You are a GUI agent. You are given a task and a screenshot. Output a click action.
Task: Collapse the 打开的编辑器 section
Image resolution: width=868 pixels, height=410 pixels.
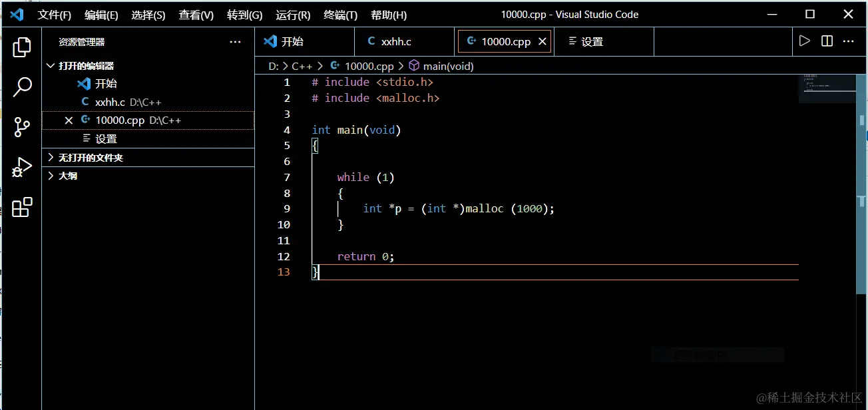148,66
